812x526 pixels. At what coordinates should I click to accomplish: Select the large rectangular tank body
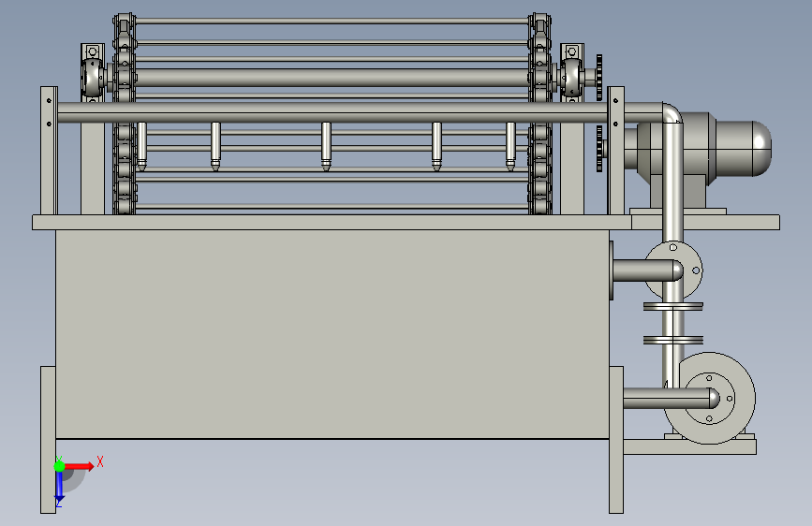click(332, 334)
